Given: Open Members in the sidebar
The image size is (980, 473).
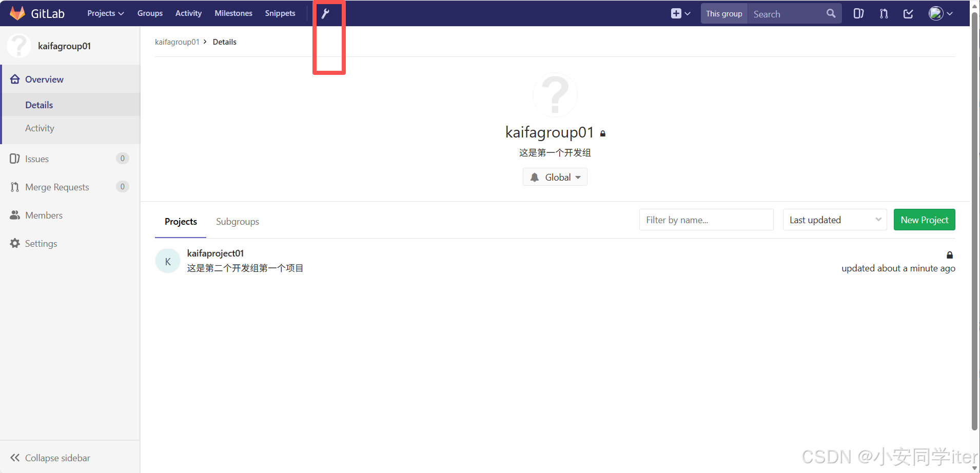Looking at the screenshot, I should tap(44, 215).
